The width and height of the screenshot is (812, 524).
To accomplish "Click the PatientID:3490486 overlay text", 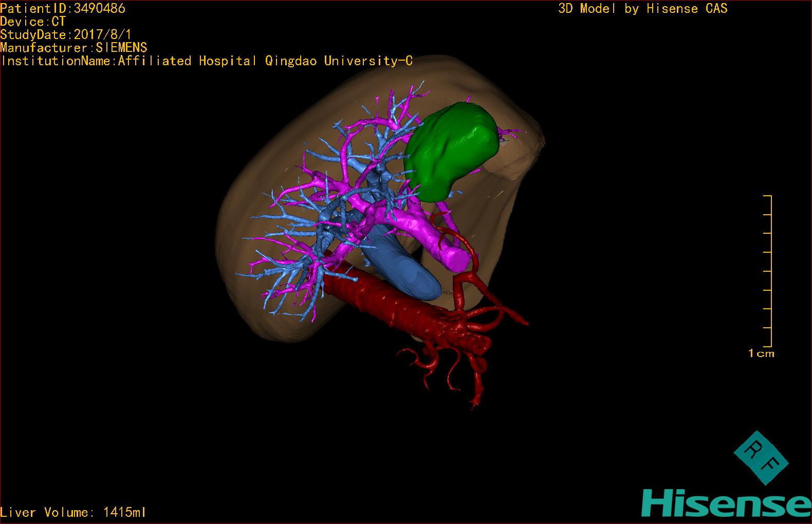I will coord(63,8).
